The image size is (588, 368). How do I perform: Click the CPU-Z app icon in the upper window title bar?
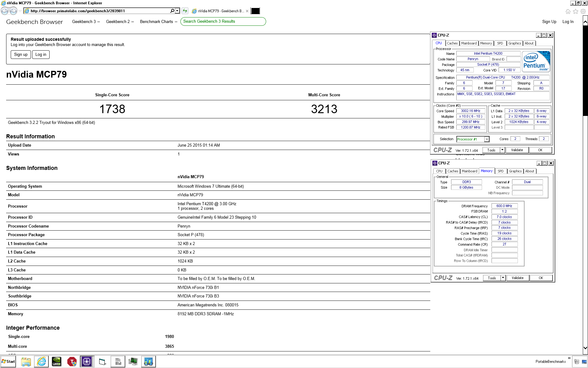[x=434, y=35]
